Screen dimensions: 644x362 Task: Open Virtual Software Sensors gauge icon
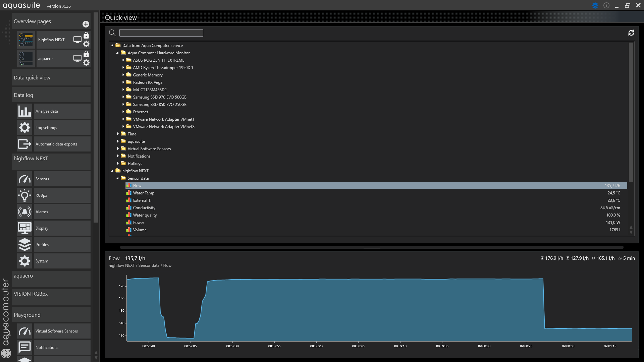click(x=24, y=331)
